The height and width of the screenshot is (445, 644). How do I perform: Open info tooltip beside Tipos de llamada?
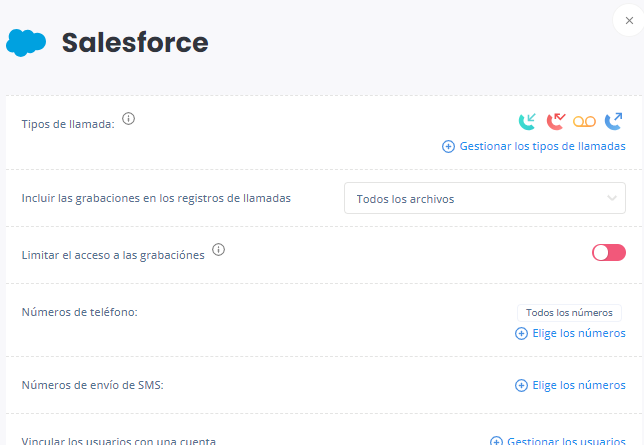pyautogui.click(x=129, y=119)
